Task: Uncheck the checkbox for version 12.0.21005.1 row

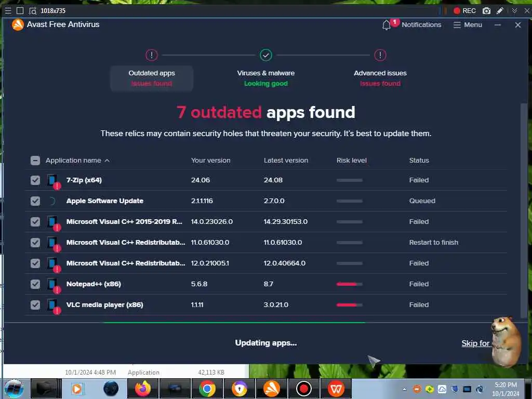Action: (x=35, y=263)
